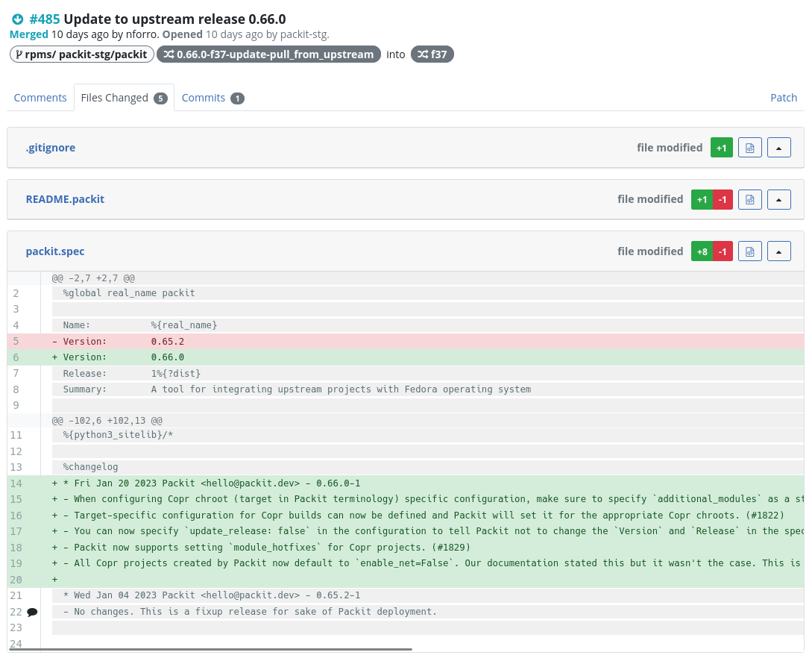
Task: Click the comment bubble on line 22
Action: point(32,612)
